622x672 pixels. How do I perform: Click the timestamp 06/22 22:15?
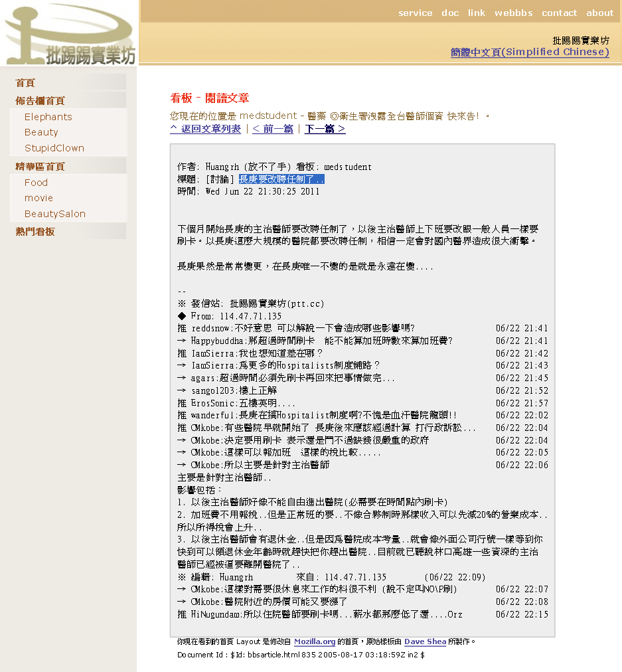pos(522,615)
